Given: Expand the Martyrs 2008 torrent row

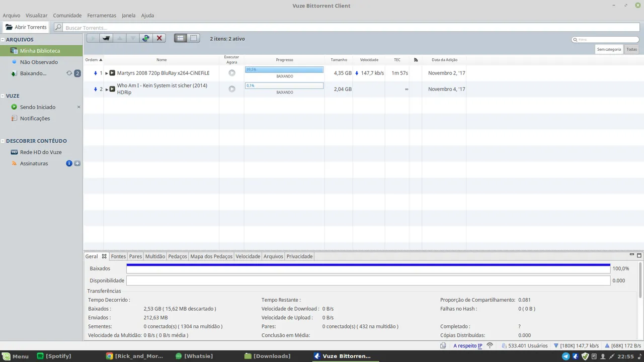Looking at the screenshot, I should tap(107, 73).
